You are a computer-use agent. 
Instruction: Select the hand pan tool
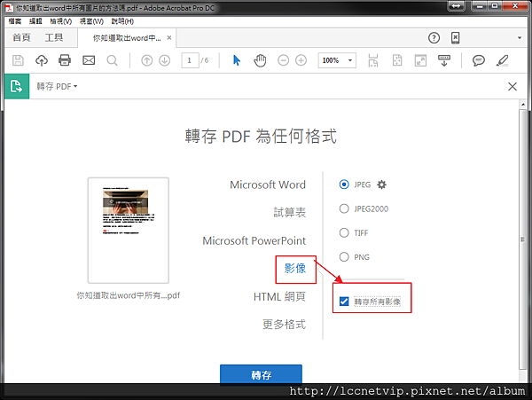tap(261, 60)
